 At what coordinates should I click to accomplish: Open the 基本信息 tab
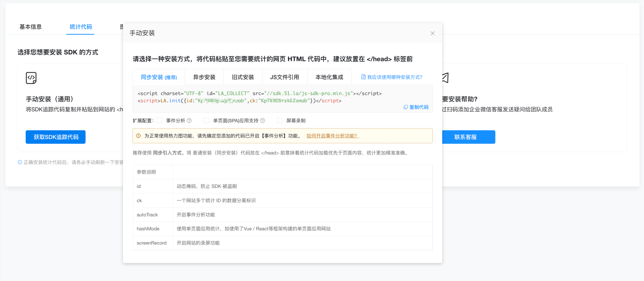(31, 27)
